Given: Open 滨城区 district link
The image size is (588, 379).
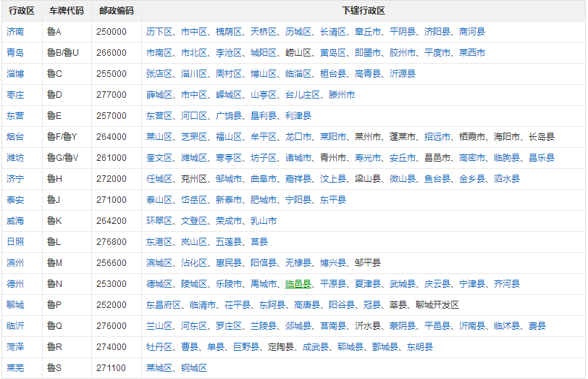Looking at the screenshot, I should (x=159, y=263).
